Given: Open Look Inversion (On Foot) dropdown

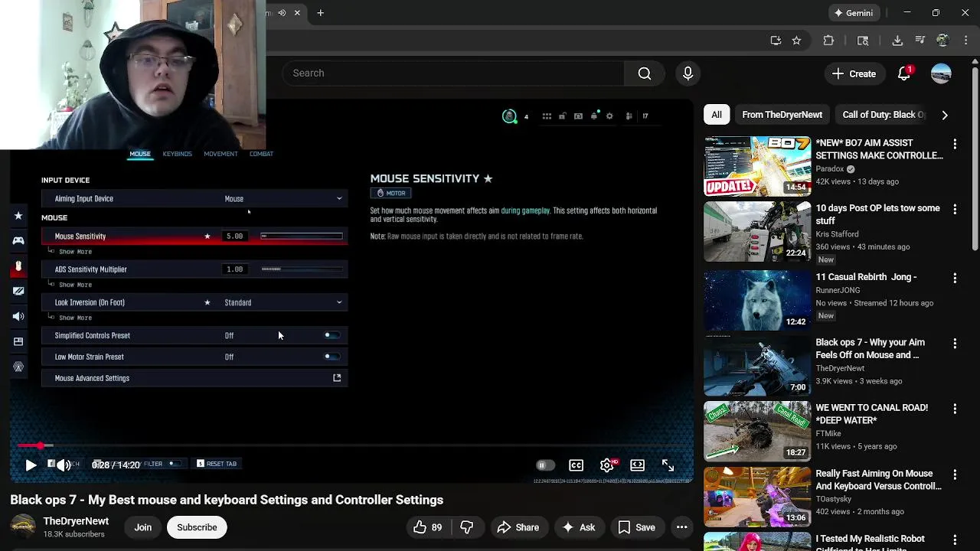Looking at the screenshot, I should click(194, 302).
